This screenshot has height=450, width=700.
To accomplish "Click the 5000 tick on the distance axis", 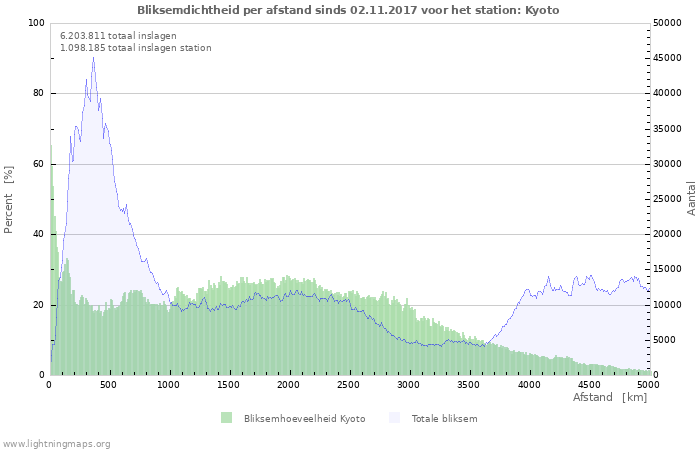I will [x=648, y=384].
